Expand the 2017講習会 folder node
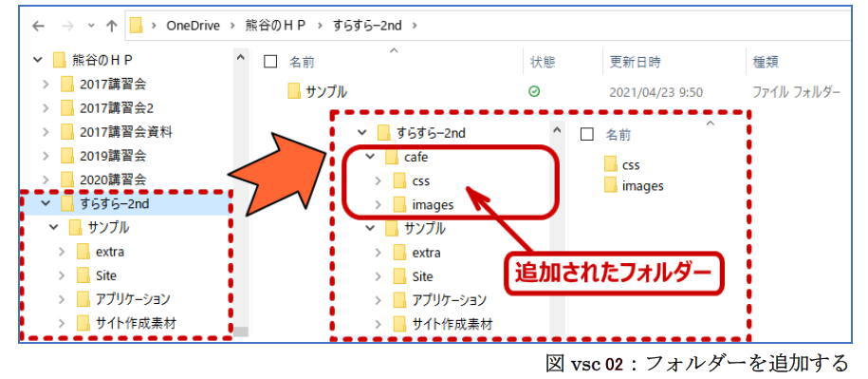Viewport: 868px width, 379px height. [46, 85]
